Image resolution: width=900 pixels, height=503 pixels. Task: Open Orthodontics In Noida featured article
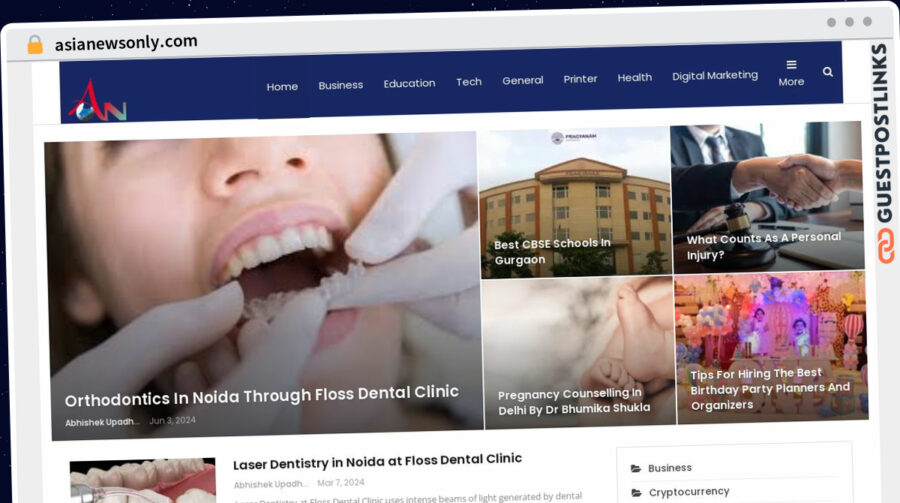pos(262,396)
